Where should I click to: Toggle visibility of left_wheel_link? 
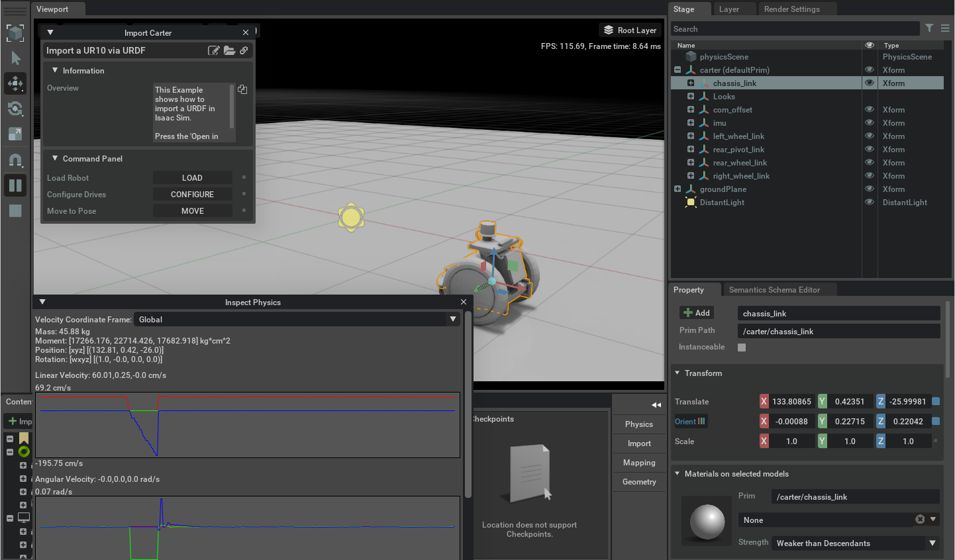tap(870, 136)
